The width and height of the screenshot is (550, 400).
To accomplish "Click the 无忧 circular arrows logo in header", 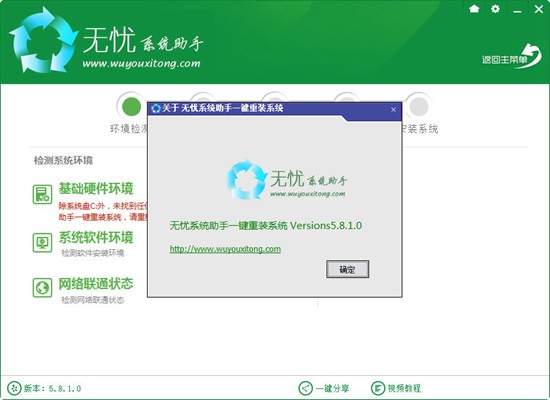I will [43, 40].
